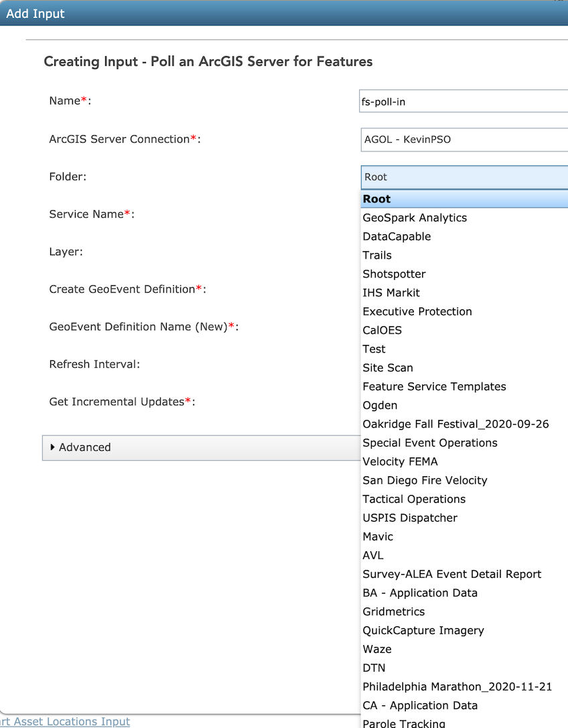Choose the IHS Markit folder

464,293
